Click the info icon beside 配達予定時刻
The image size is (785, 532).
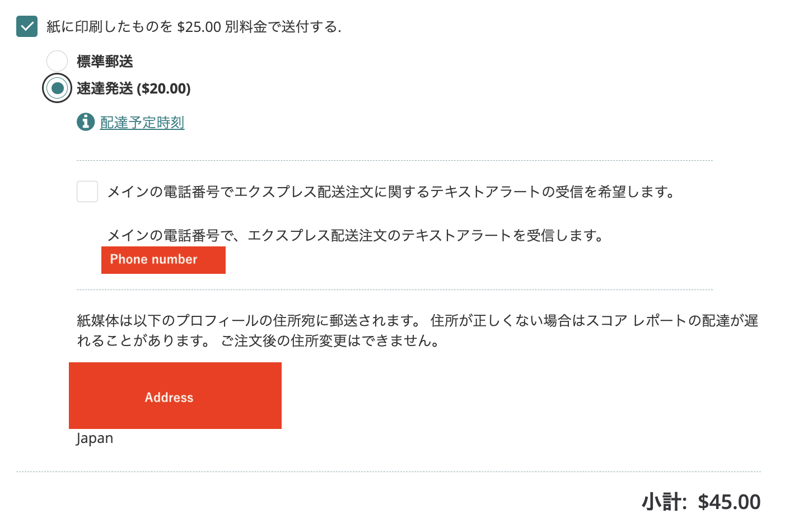point(86,122)
